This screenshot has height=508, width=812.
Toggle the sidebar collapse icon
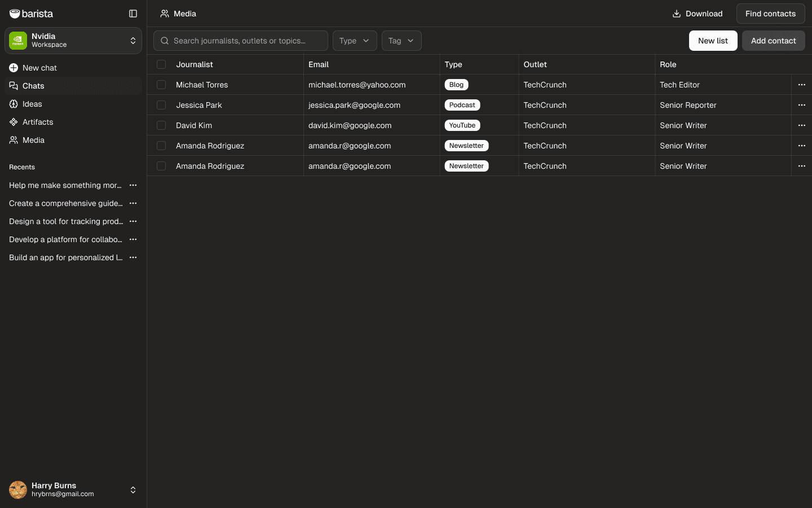133,14
